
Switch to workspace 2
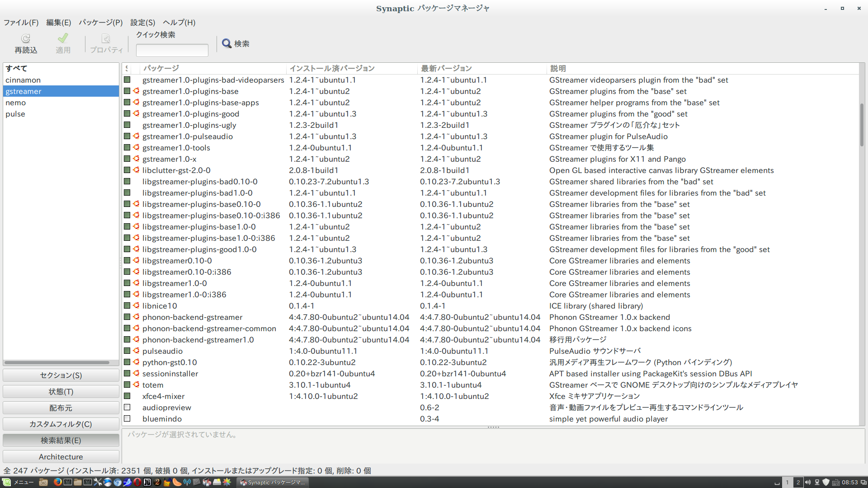coord(798,482)
